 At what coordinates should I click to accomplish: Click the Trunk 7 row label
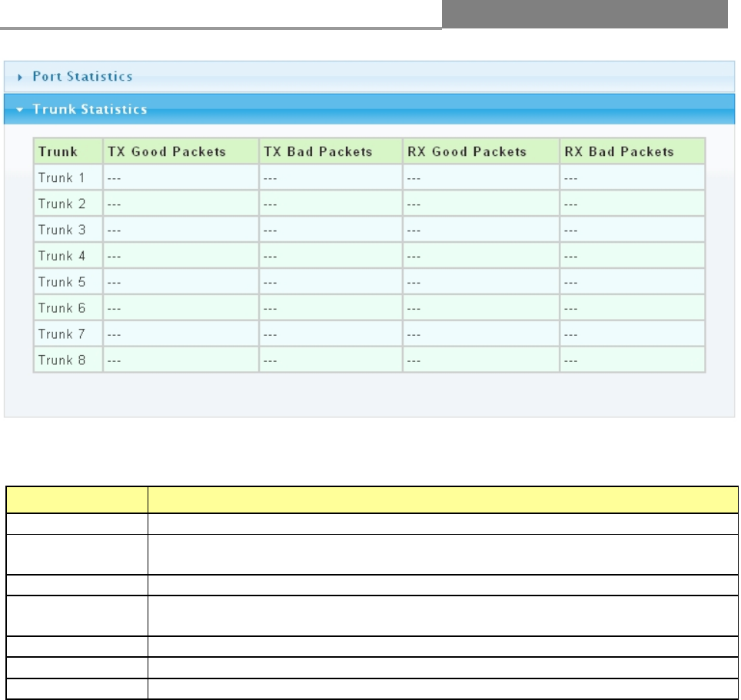[61, 333]
